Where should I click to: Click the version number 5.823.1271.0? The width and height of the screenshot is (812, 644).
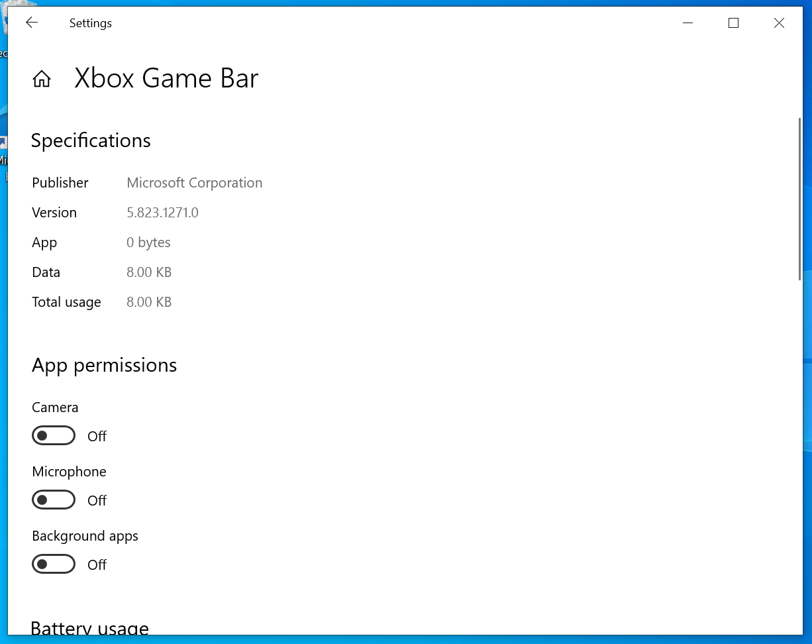162,213
